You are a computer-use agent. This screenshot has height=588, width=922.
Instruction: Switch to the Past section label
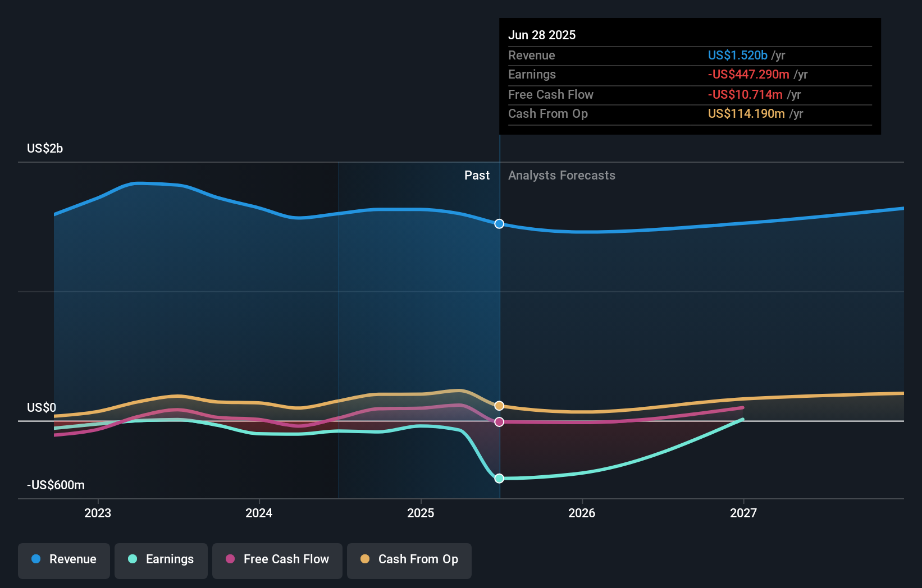pyautogui.click(x=477, y=176)
